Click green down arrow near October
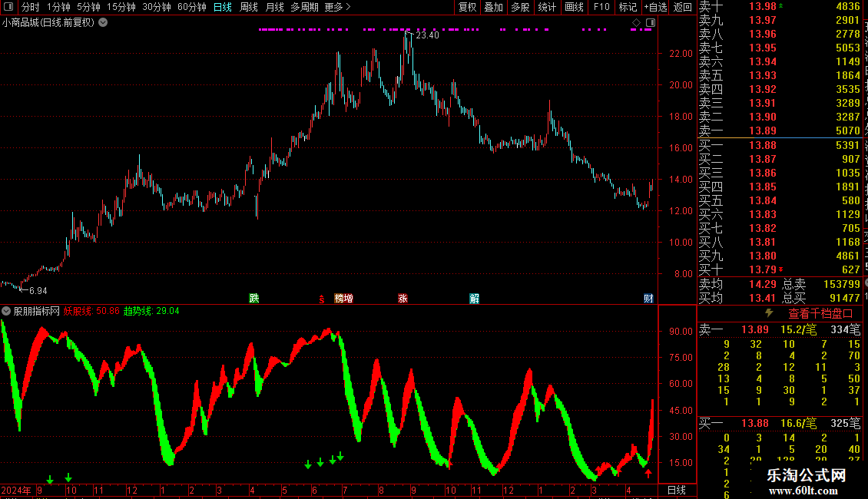The width and height of the screenshot is (868, 499). pyautogui.click(x=68, y=477)
